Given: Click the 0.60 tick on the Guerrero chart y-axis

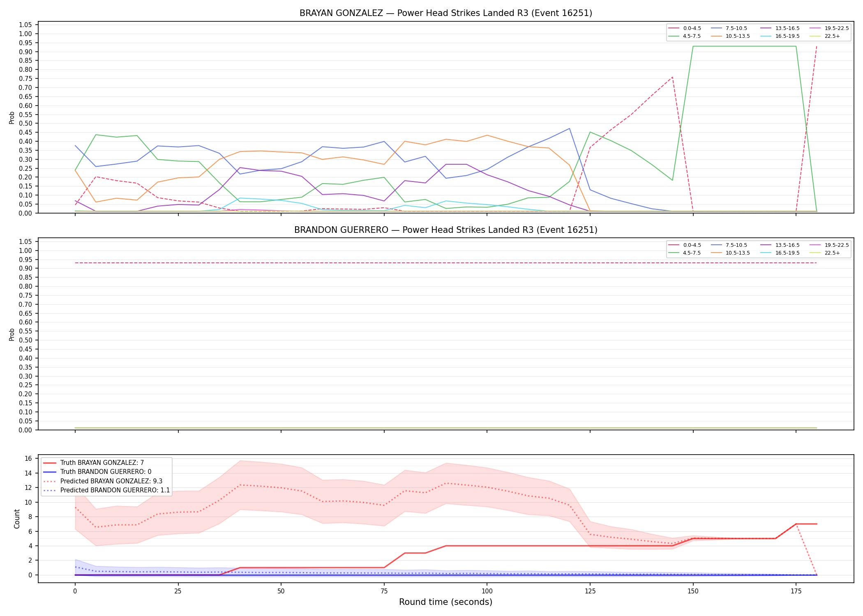Looking at the screenshot, I should (x=25, y=322).
